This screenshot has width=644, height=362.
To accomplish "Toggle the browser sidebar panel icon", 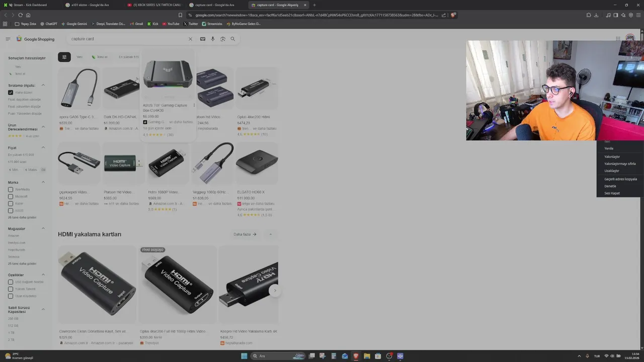I will (616, 15).
